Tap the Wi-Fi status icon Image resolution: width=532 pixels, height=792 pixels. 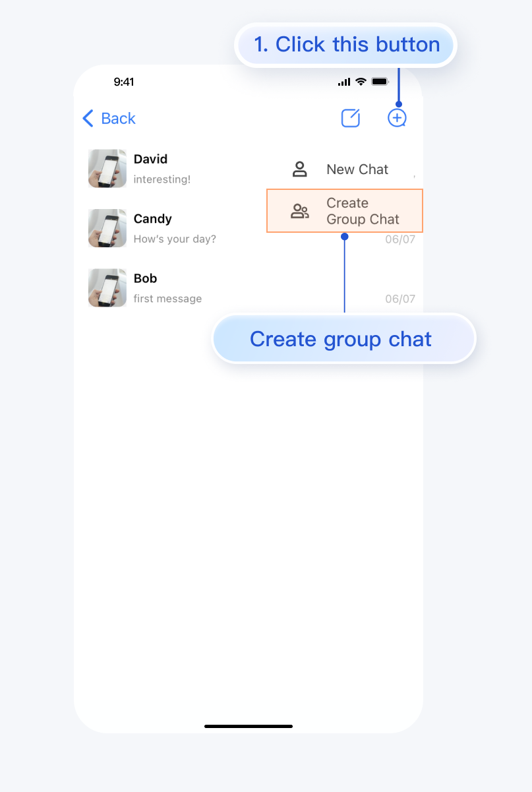click(361, 82)
